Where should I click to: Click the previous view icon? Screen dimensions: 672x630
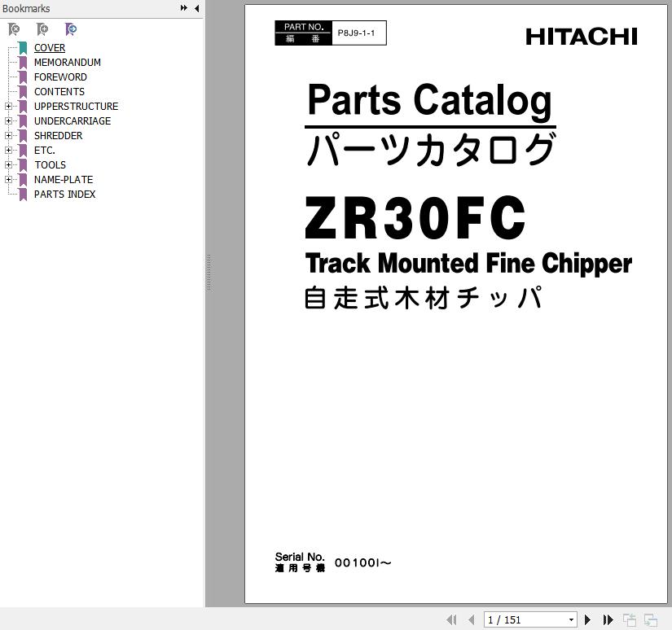click(630, 619)
